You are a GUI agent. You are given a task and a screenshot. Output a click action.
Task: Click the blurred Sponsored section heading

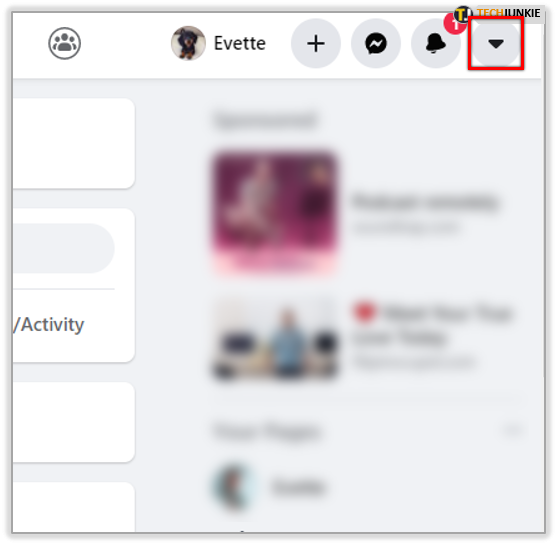265,120
